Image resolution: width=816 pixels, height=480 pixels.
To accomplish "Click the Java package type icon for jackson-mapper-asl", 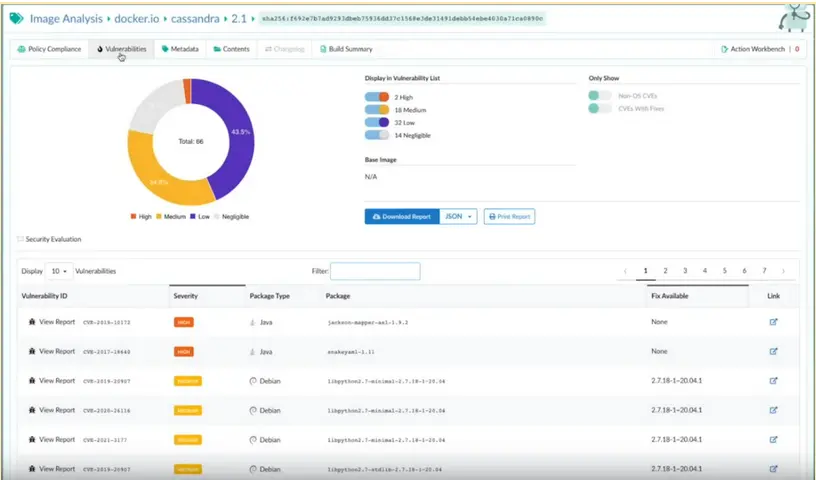I will click(x=252, y=322).
